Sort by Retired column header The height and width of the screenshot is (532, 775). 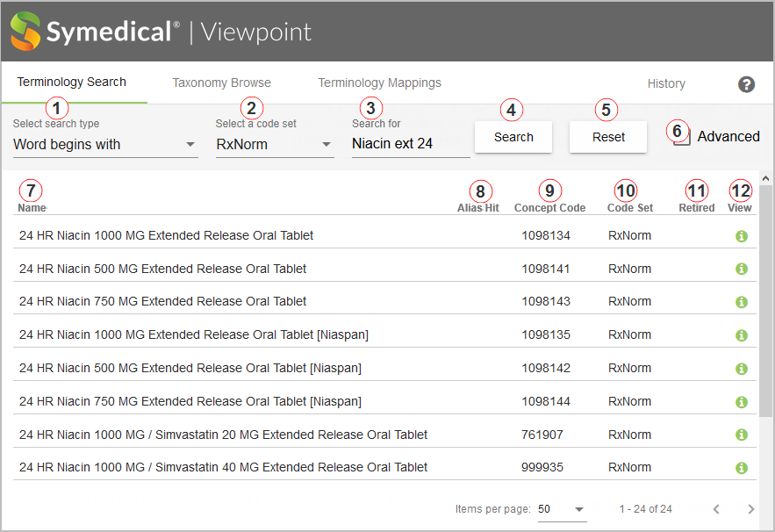click(x=696, y=208)
